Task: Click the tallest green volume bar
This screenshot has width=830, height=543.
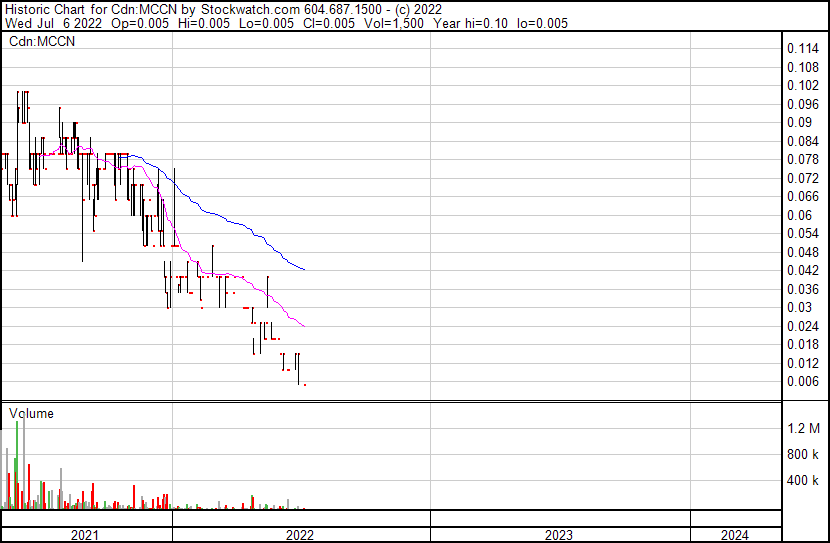Action: pyautogui.click(x=17, y=465)
